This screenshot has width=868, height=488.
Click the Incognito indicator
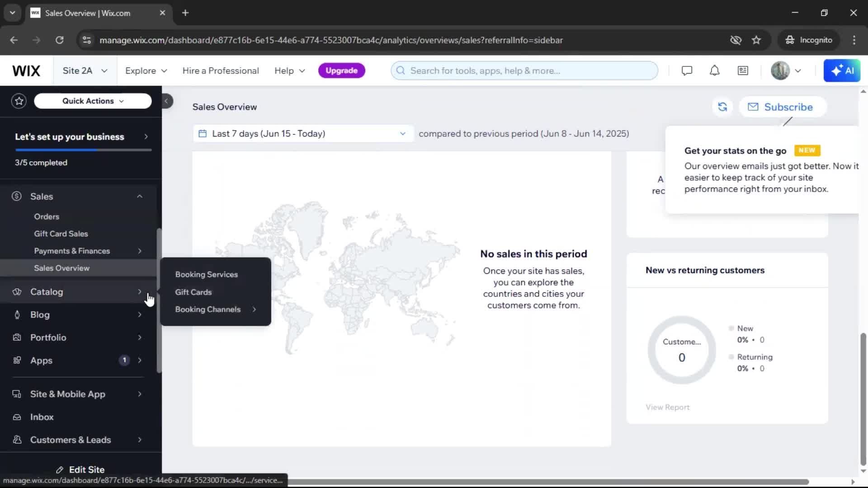coord(809,40)
